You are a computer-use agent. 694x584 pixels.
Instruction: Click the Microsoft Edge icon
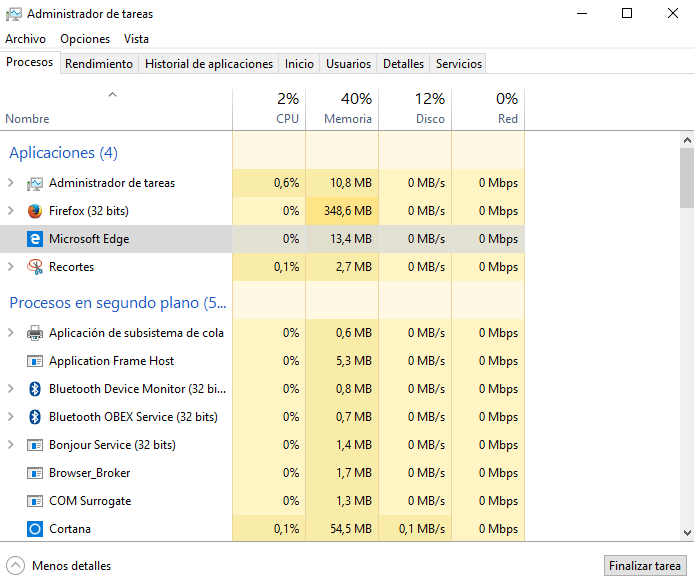click(35, 239)
